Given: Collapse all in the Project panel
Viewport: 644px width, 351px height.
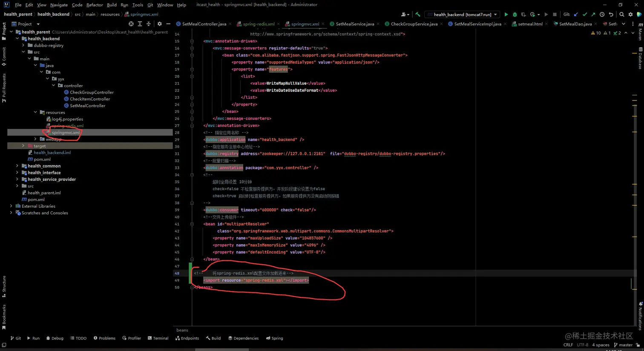Looking at the screenshot, I should (x=149, y=24).
